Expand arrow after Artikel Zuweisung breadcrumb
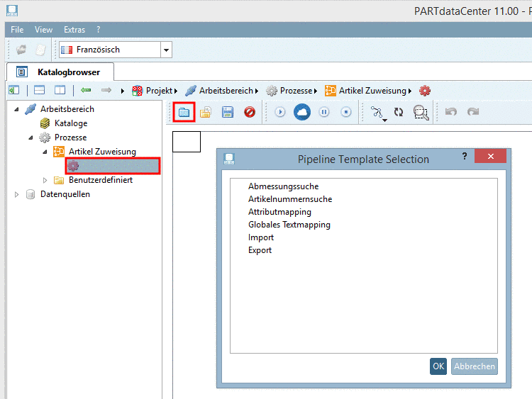 tap(410, 91)
